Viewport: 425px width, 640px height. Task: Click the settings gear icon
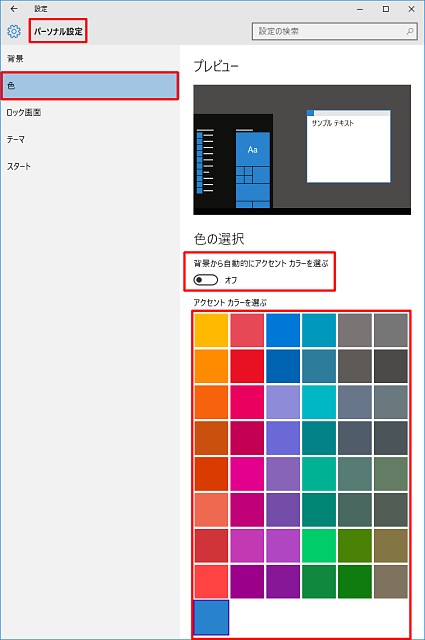pyautogui.click(x=14, y=31)
